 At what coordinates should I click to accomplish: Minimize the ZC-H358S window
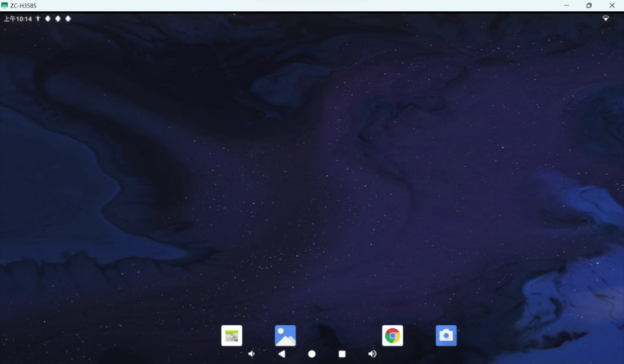pyautogui.click(x=567, y=5)
